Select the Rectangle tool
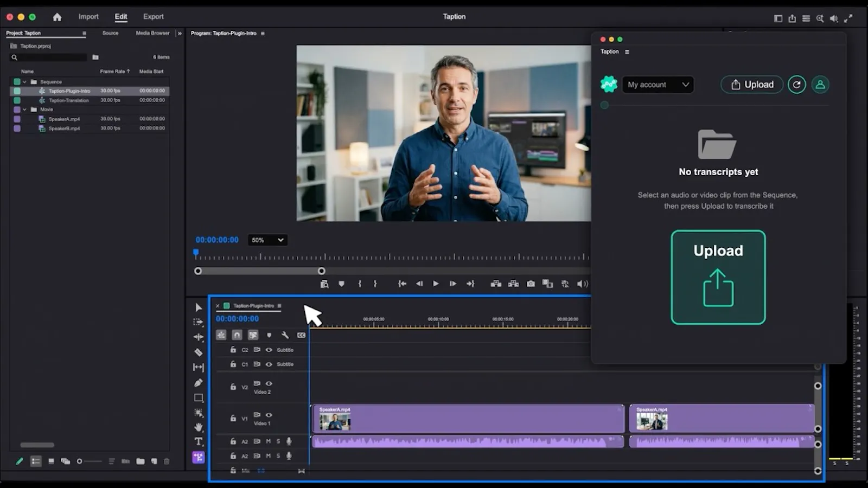Image resolution: width=868 pixels, height=488 pixels. click(x=199, y=398)
